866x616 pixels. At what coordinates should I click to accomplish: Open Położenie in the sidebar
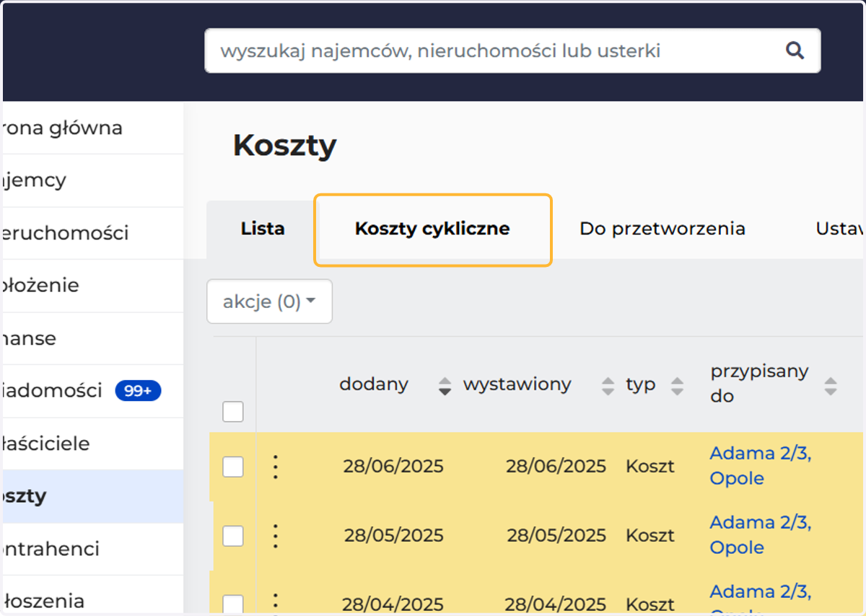(93, 285)
